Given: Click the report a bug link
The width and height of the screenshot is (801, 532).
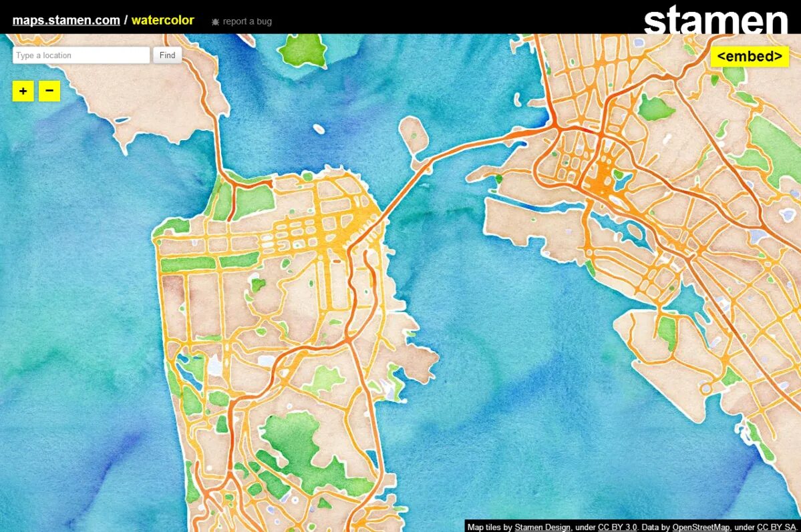Looking at the screenshot, I should click(x=247, y=21).
